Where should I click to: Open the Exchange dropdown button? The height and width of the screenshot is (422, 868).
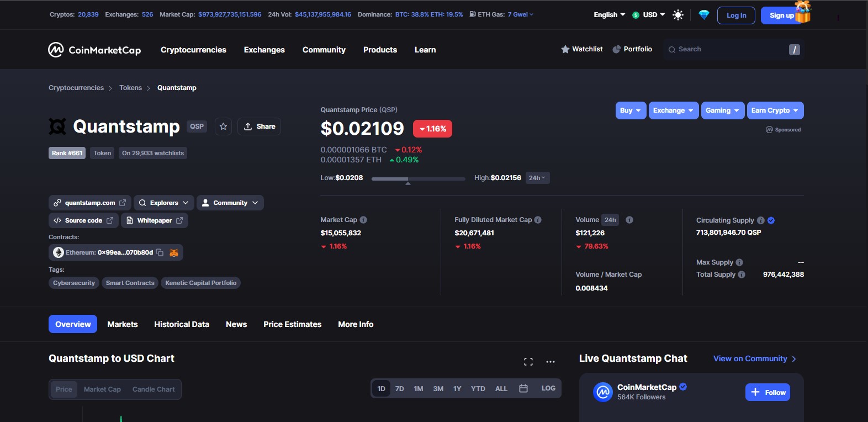click(x=674, y=110)
